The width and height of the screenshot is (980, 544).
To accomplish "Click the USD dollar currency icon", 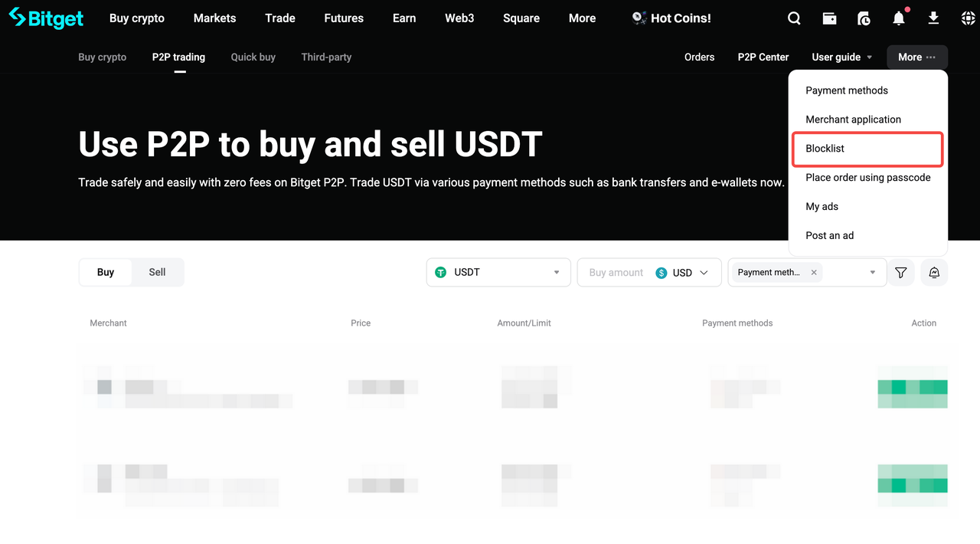I will pyautogui.click(x=661, y=273).
